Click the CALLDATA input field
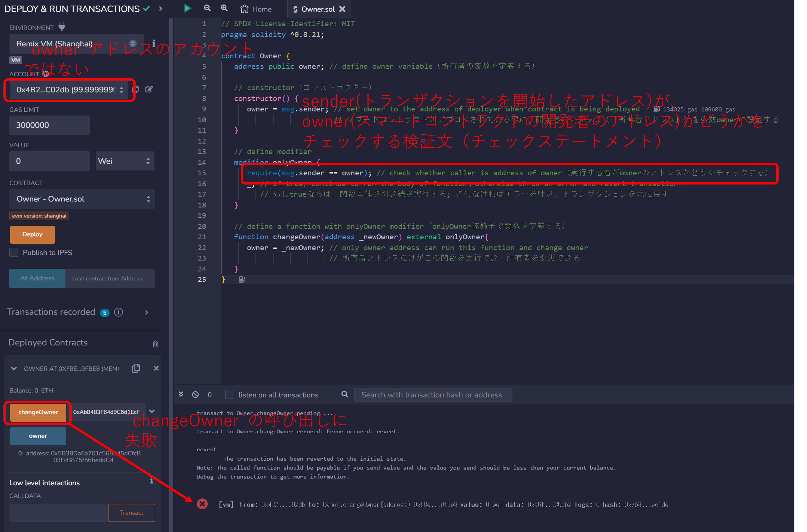The image size is (807, 532). click(59, 513)
